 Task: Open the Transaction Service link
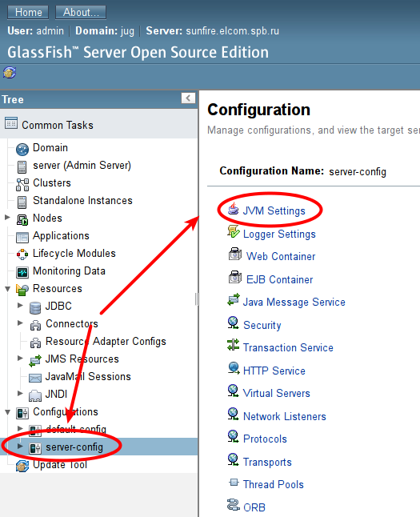[x=288, y=347]
